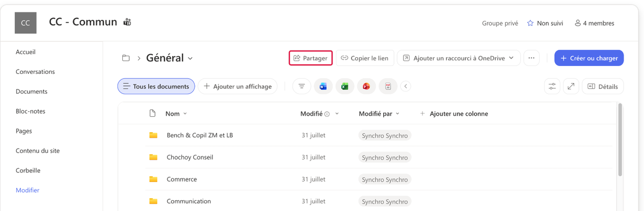Open the Modifié par column dropdown
The height and width of the screenshot is (211, 644).
pyautogui.click(x=398, y=114)
